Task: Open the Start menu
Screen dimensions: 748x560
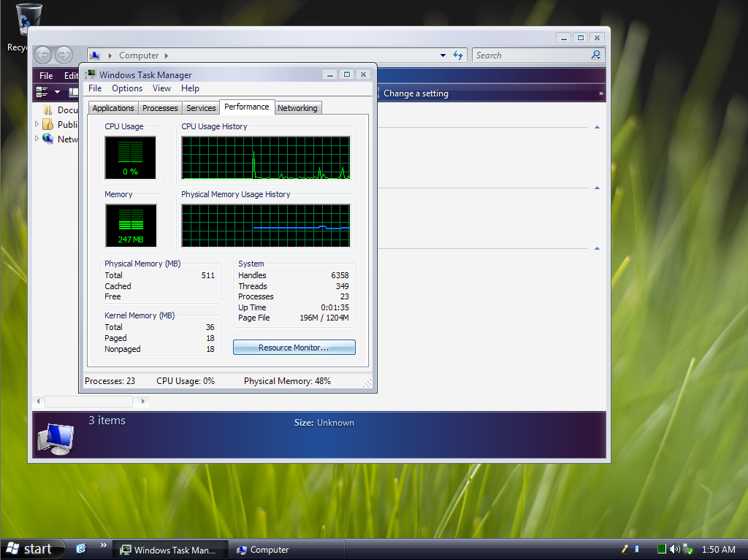Action: (x=31, y=549)
